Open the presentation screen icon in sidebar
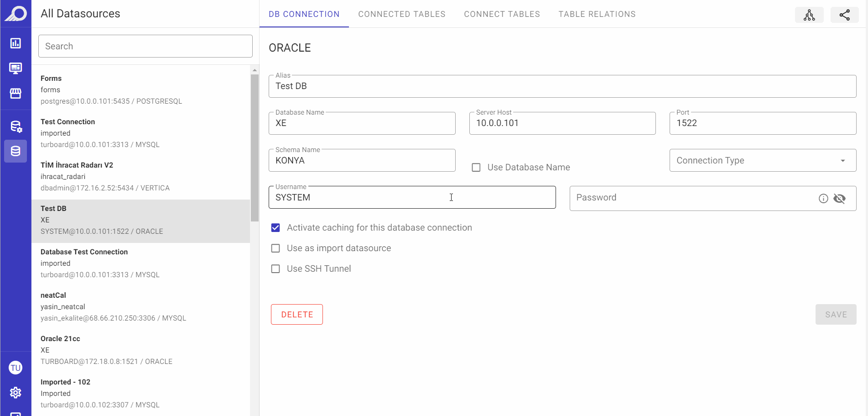The image size is (868, 416). pyautogui.click(x=16, y=68)
